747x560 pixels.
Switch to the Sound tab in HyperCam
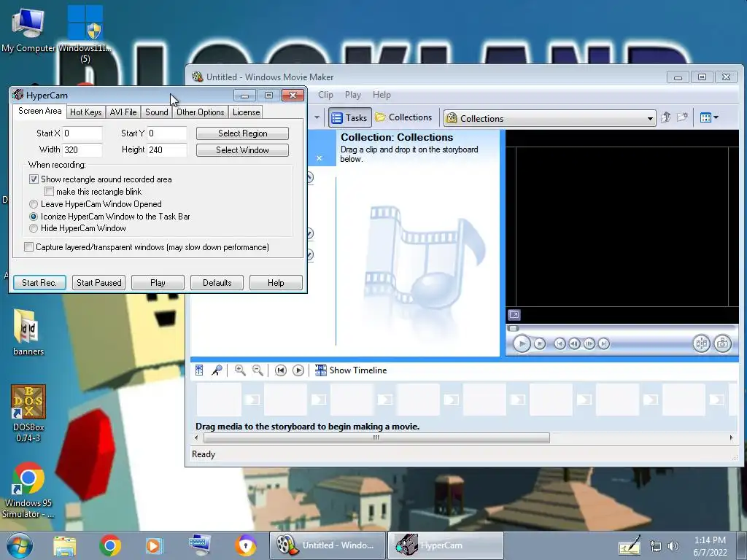156,112
